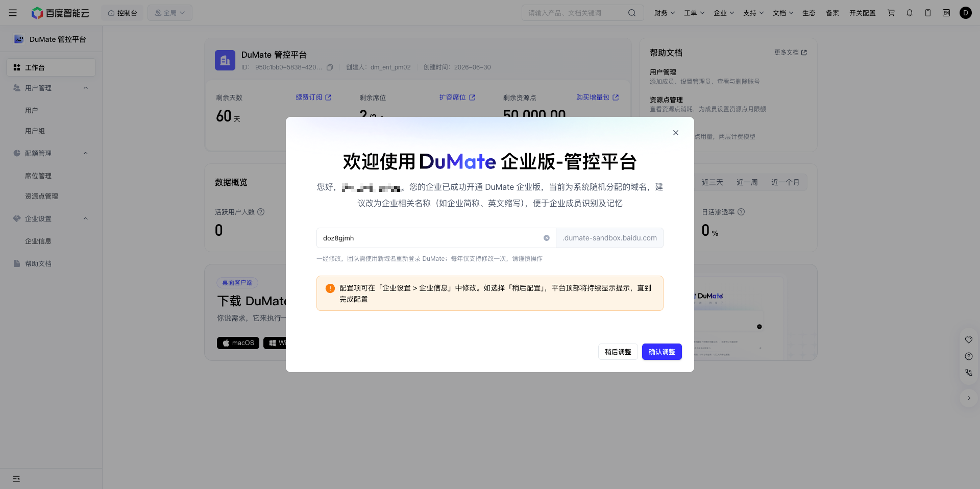The image size is (980, 489).
Task: Open the user avatar D
Action: (x=966, y=13)
